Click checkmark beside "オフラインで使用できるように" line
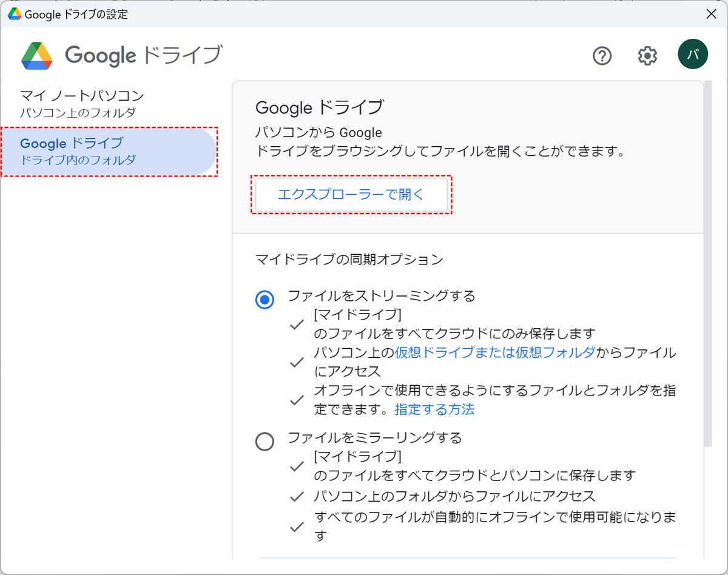Screen dimensions: 728x575 [297, 400]
